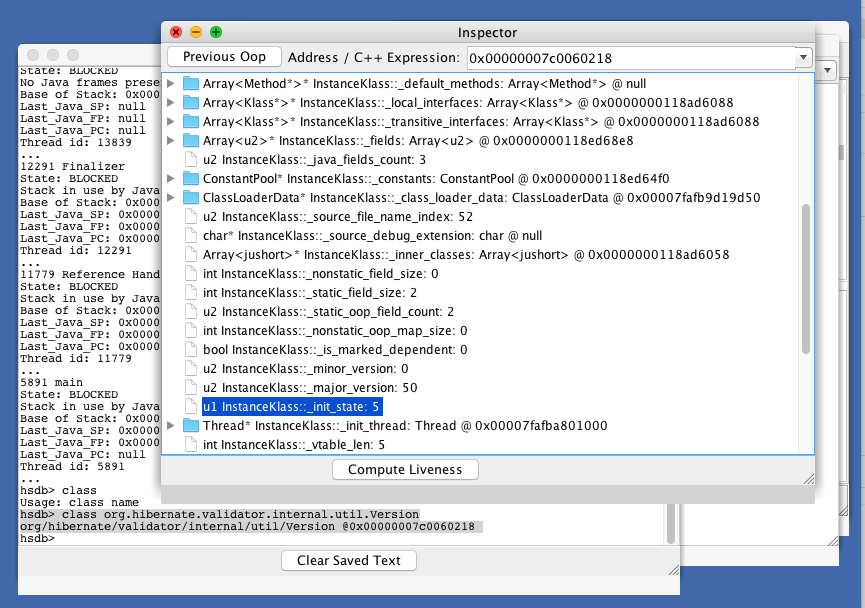Click the page icon beside _java_fields_count

coord(190,160)
